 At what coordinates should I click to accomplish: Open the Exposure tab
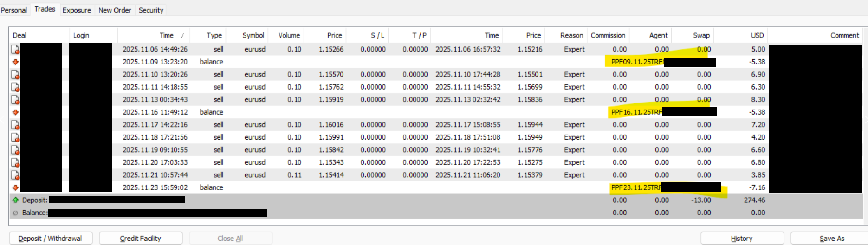tap(77, 10)
